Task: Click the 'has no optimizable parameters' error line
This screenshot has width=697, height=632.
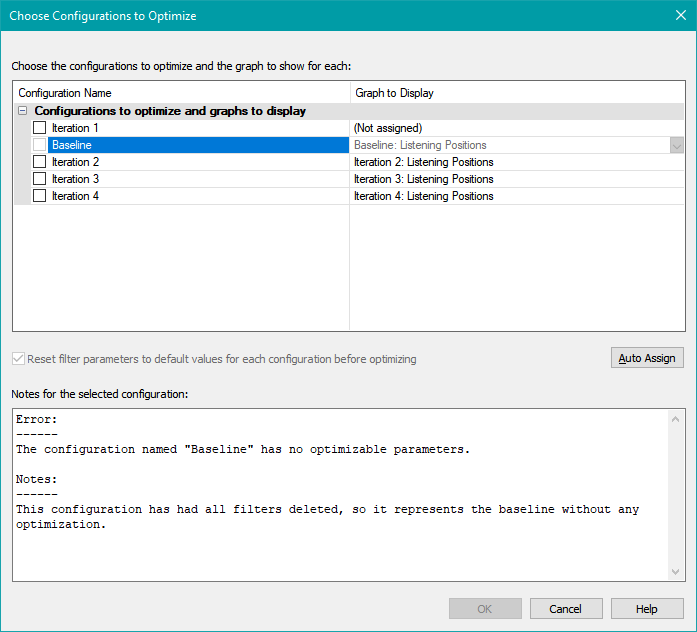Action: point(243,449)
